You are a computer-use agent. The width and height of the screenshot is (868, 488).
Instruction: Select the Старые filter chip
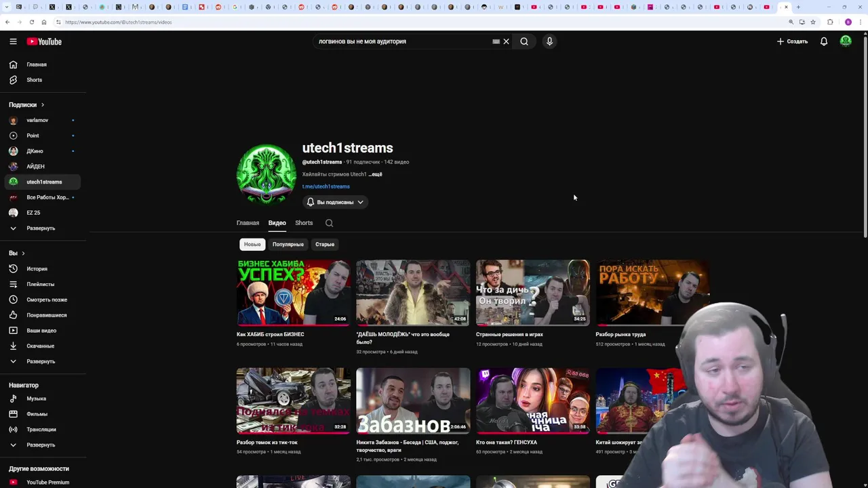[325, 244]
